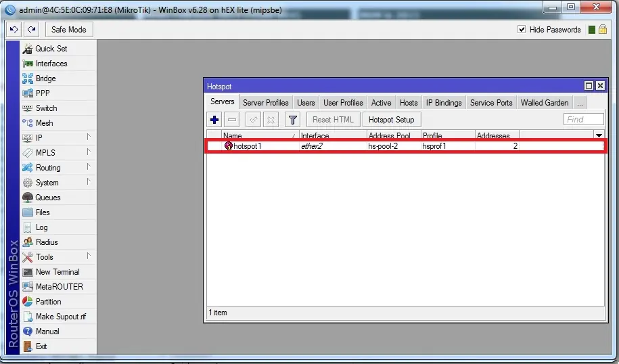Open the Queues section
619x364 pixels.
click(58, 198)
